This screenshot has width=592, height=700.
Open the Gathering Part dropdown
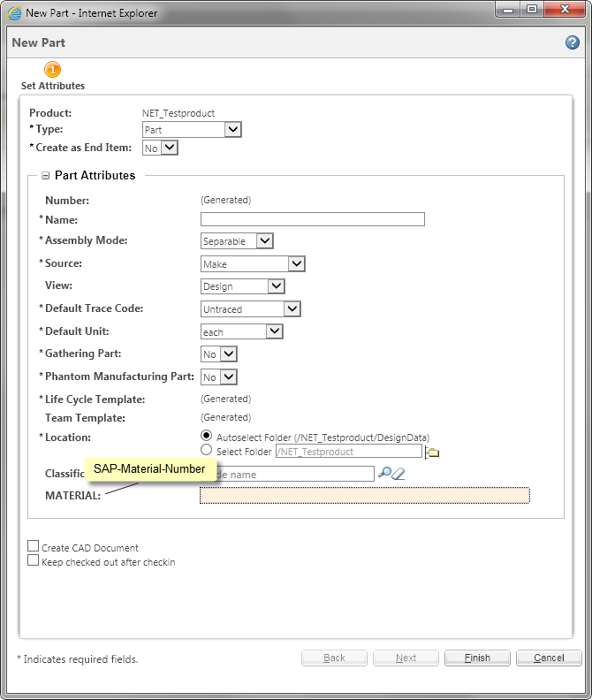pyautogui.click(x=219, y=354)
